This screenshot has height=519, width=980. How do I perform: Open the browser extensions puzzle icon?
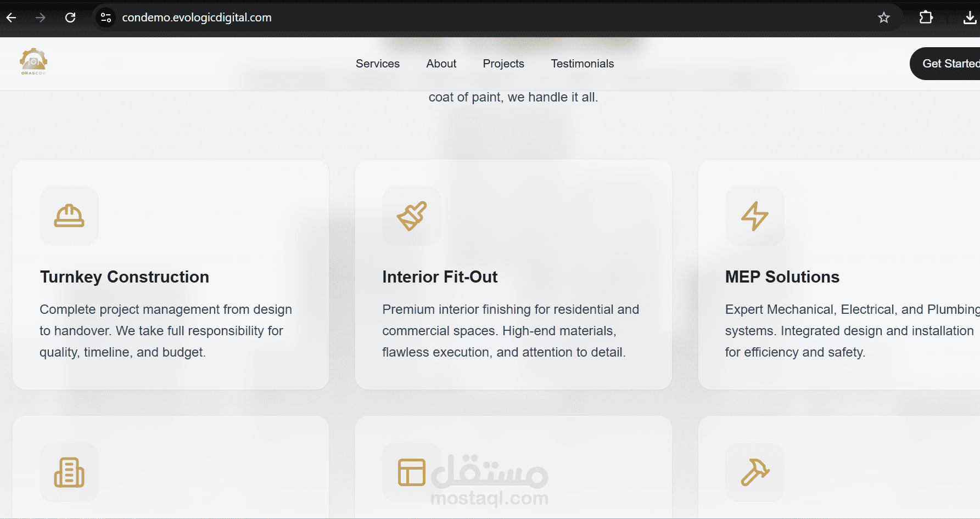(926, 18)
